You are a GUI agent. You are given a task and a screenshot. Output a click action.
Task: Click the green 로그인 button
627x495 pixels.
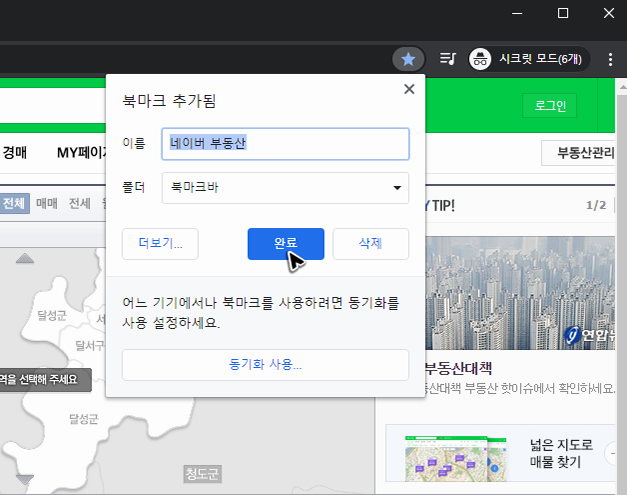point(550,106)
